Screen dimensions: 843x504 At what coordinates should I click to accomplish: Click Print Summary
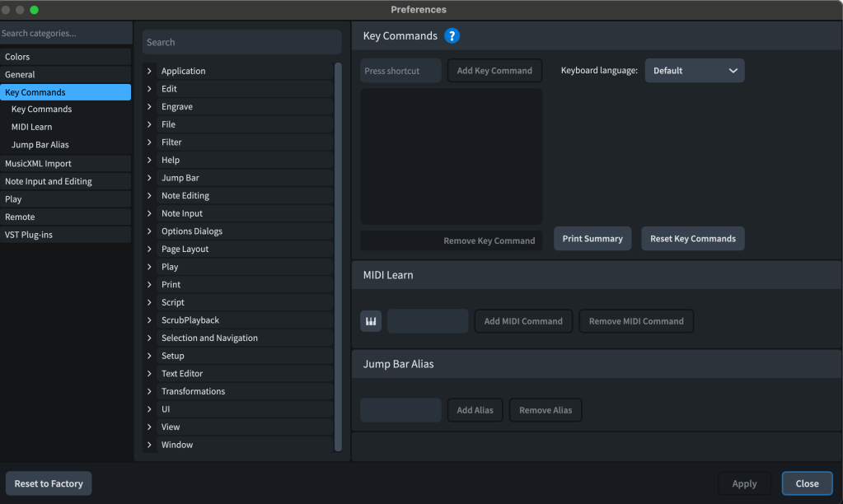click(592, 238)
